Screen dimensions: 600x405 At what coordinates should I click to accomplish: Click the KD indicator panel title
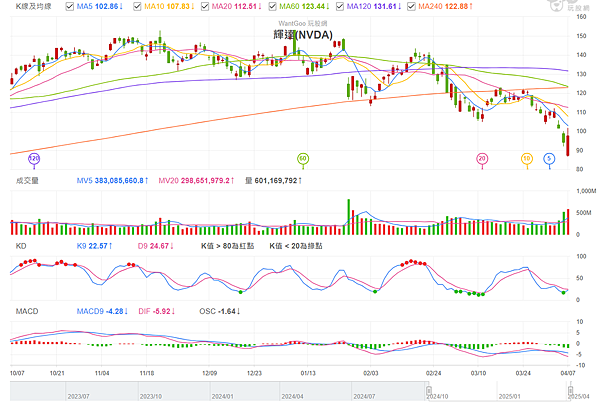21,246
